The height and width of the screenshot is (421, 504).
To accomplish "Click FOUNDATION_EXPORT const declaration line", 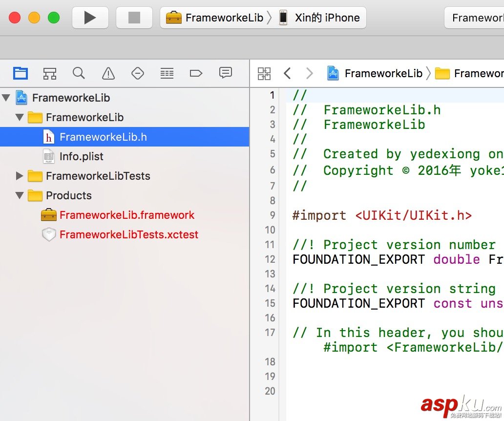I will pyautogui.click(x=398, y=303).
